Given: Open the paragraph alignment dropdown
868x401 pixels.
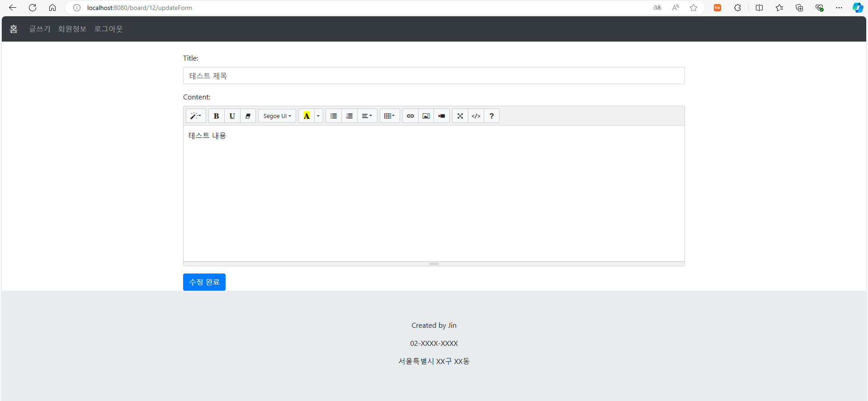Looking at the screenshot, I should (x=367, y=116).
